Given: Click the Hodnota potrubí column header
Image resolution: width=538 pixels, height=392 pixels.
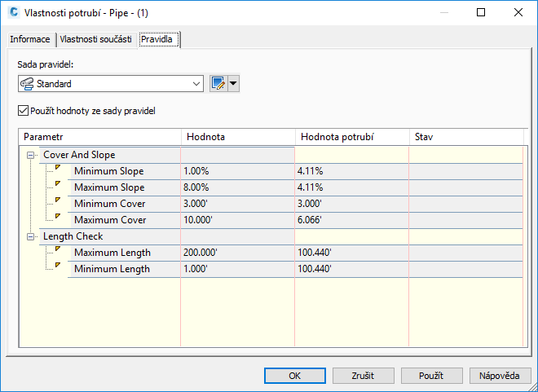Looking at the screenshot, I should click(351, 136).
